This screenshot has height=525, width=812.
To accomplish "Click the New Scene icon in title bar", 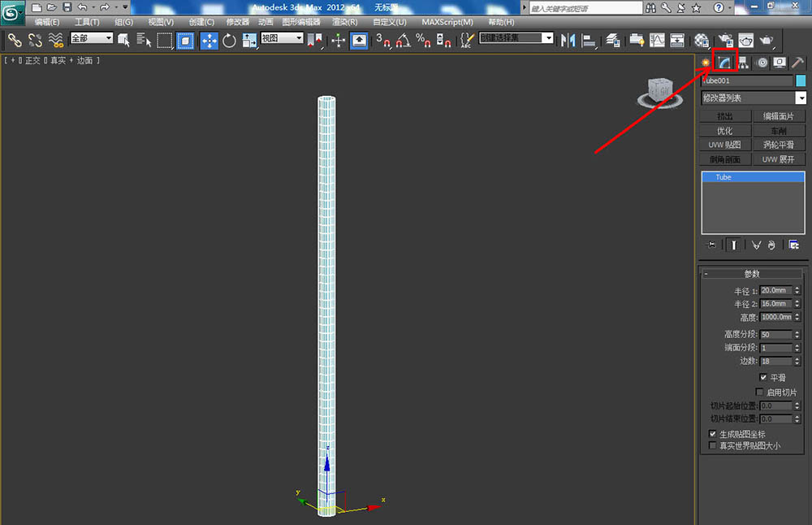I will [x=37, y=7].
